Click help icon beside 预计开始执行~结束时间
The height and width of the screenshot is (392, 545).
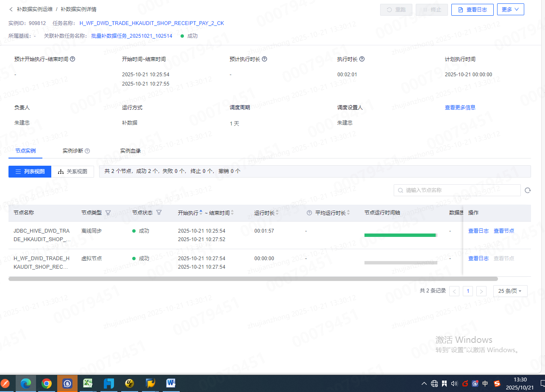click(72, 59)
